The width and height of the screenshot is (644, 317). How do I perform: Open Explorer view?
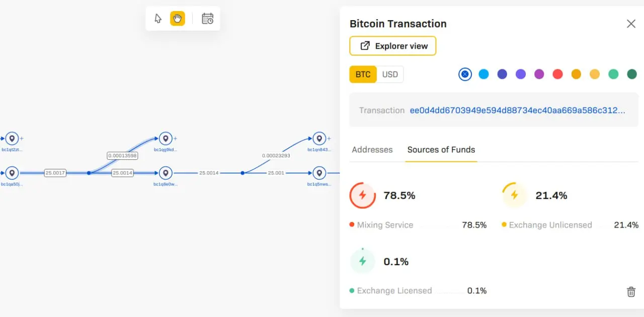[x=393, y=46]
